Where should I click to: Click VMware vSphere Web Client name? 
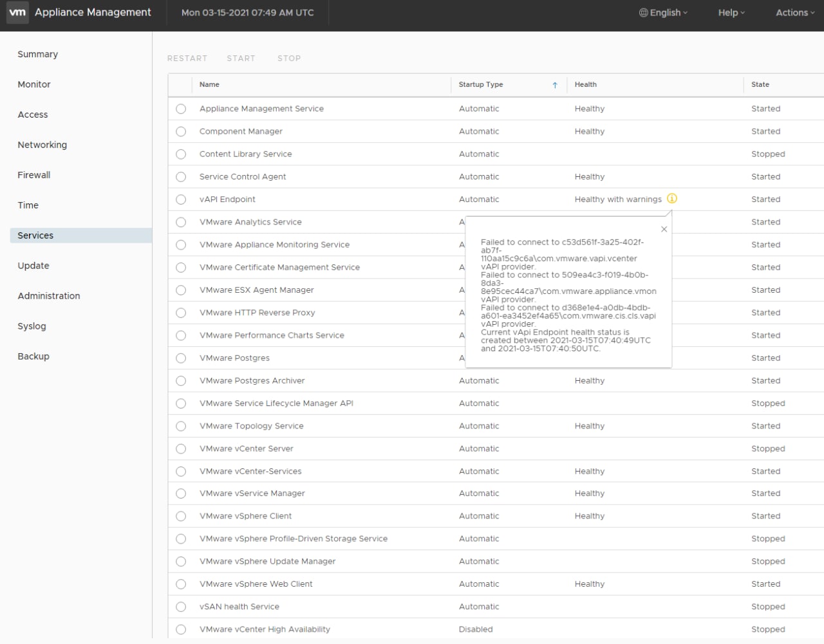pyautogui.click(x=256, y=584)
